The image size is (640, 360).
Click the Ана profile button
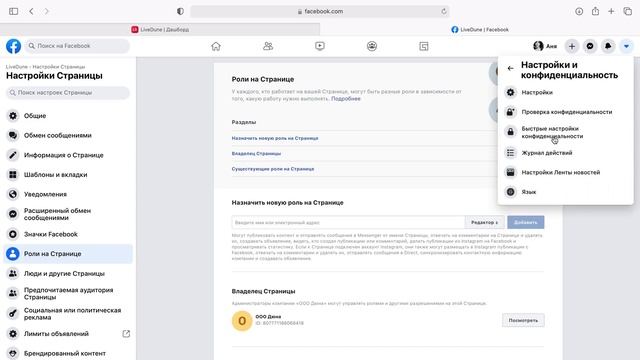pyautogui.click(x=545, y=46)
